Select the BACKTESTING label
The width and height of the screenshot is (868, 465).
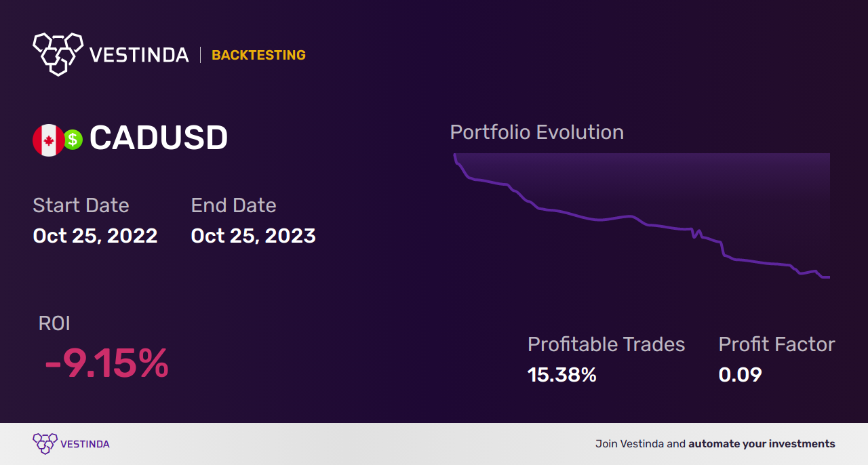[x=258, y=56]
